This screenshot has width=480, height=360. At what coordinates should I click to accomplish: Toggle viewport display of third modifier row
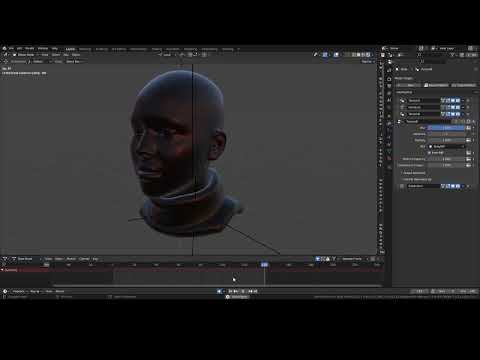453,114
